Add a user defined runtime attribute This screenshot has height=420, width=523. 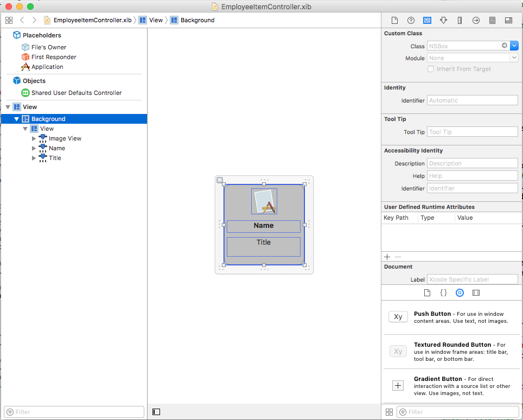pyautogui.click(x=387, y=257)
